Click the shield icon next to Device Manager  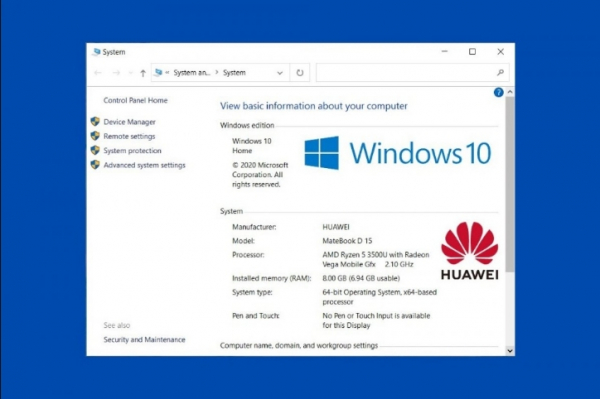point(95,122)
